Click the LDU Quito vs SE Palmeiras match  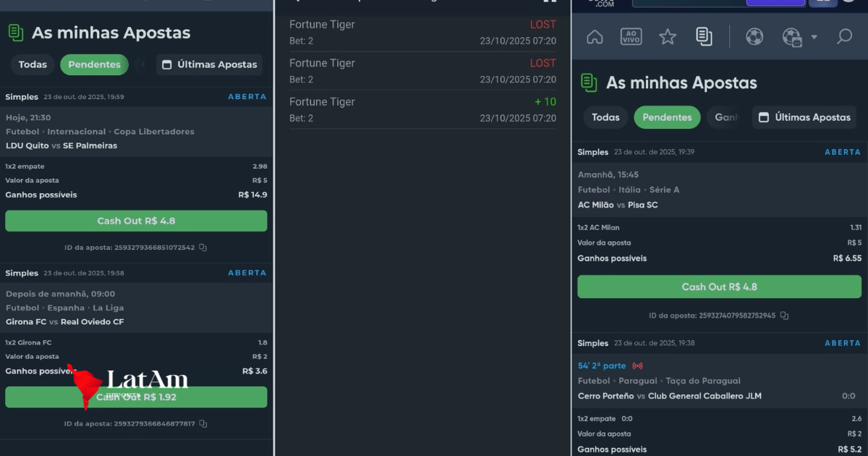(x=61, y=145)
